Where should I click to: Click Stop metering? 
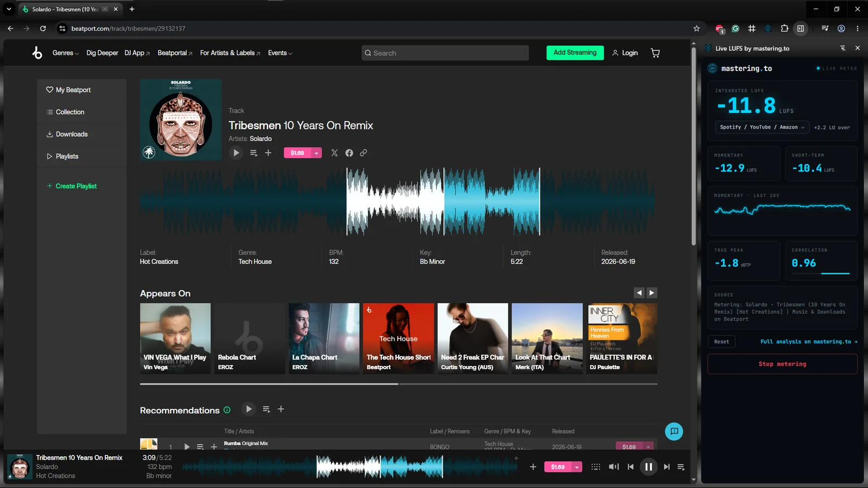782,364
